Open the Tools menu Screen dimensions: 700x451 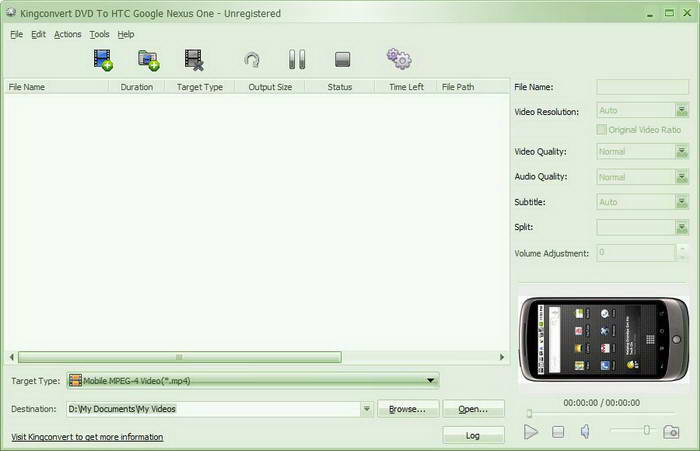click(x=99, y=34)
